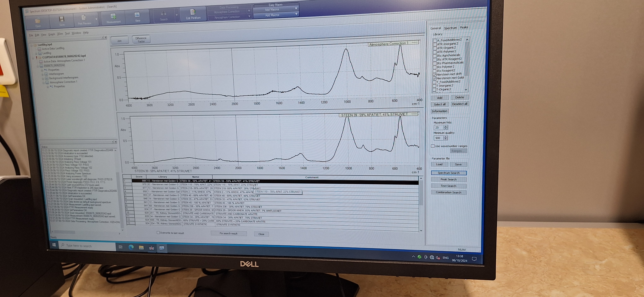644x297 pixels.
Task: Open the Print Preview dropdown arrow
Action: 96,19
